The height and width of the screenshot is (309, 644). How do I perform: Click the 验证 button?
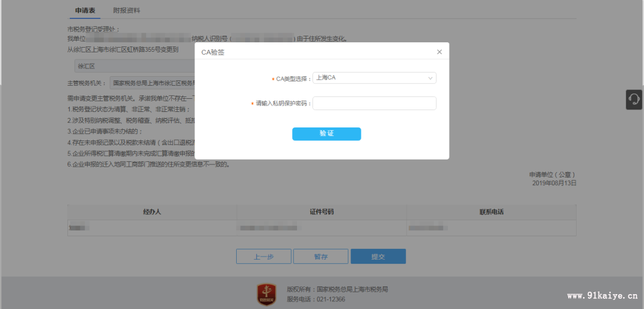coord(327,134)
